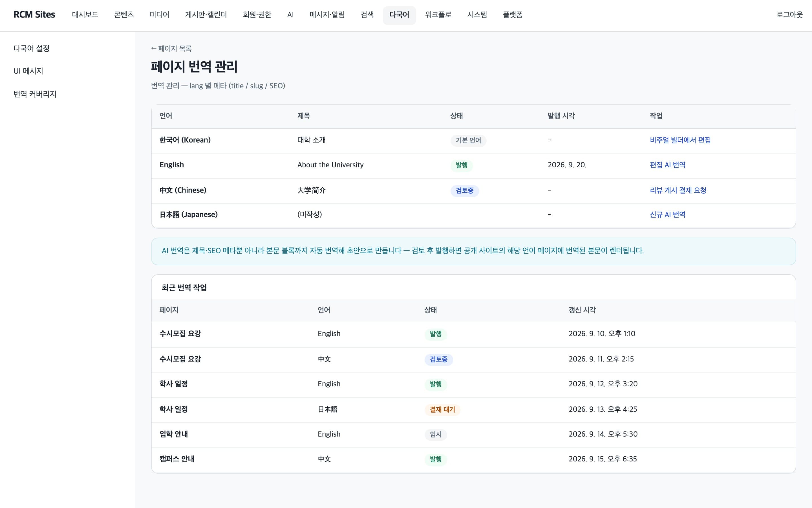Click 비주얼 빌더에서 편집 for Korean
Viewport: 812px width, 508px height.
[x=680, y=140]
